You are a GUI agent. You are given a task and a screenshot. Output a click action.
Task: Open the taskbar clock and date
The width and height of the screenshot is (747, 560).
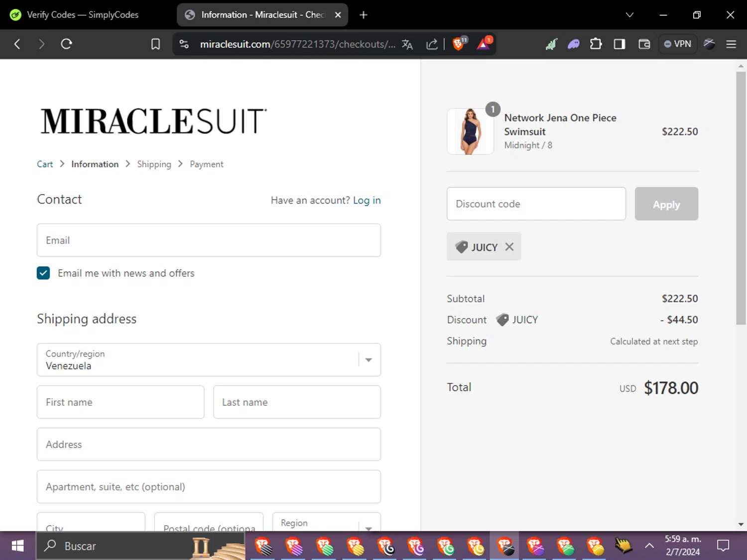(x=683, y=546)
